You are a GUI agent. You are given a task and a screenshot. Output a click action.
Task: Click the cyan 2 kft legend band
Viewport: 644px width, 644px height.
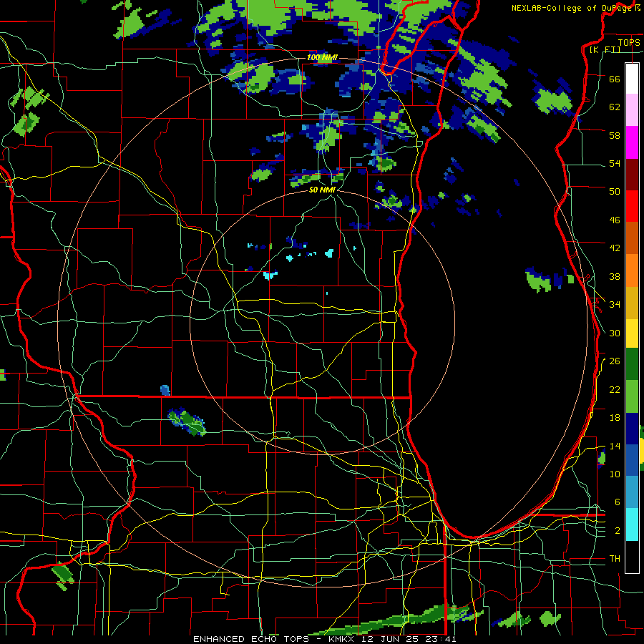click(632, 525)
